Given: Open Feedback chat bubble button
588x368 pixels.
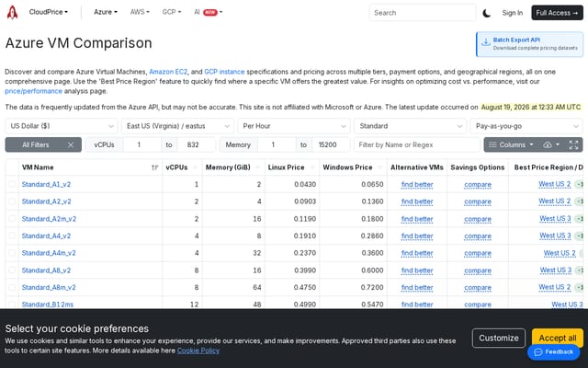Looking at the screenshot, I should (x=553, y=351).
